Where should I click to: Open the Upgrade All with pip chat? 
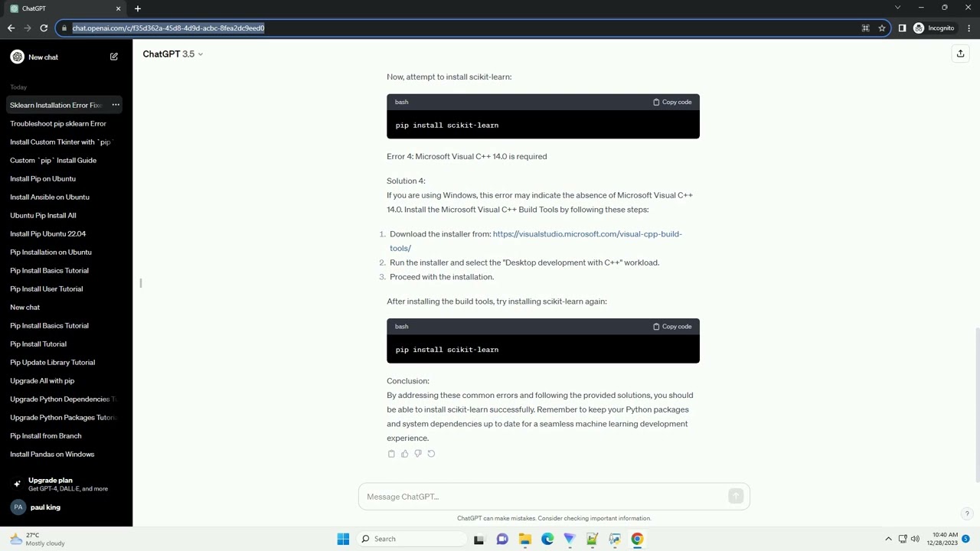42,380
